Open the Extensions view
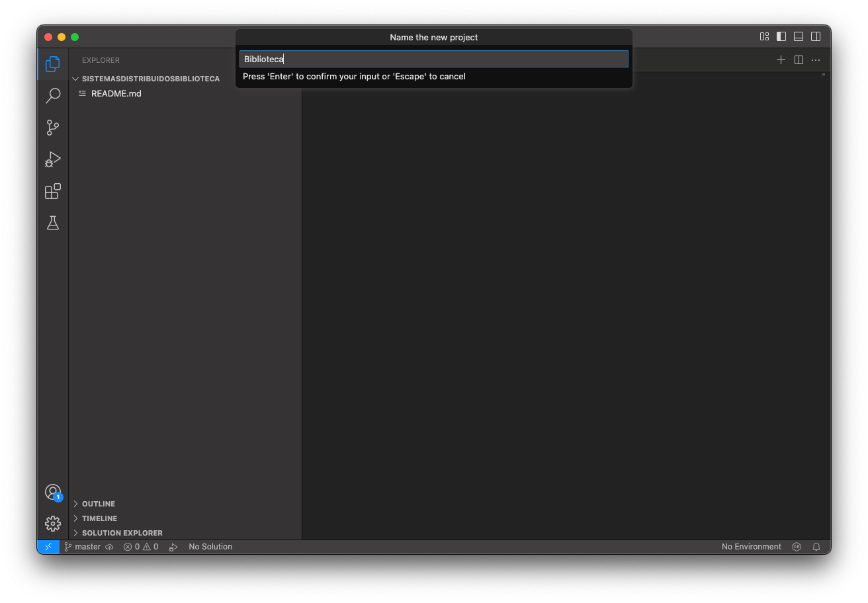This screenshot has height=603, width=868. click(x=53, y=192)
